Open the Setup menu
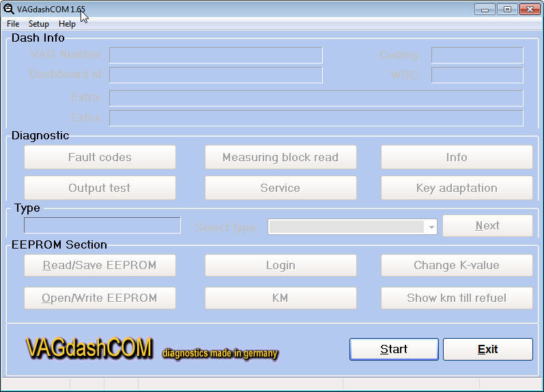The height and width of the screenshot is (392, 544). [39, 24]
